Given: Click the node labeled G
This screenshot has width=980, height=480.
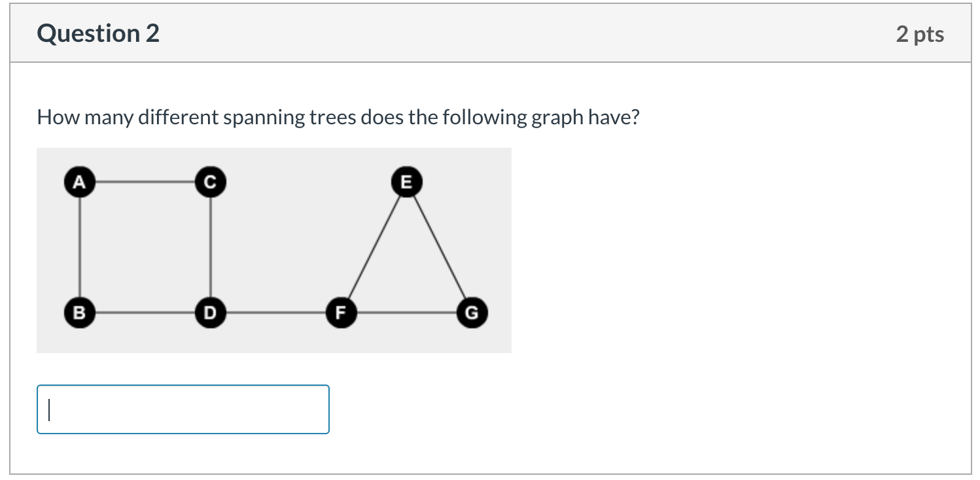Looking at the screenshot, I should pos(472,313).
